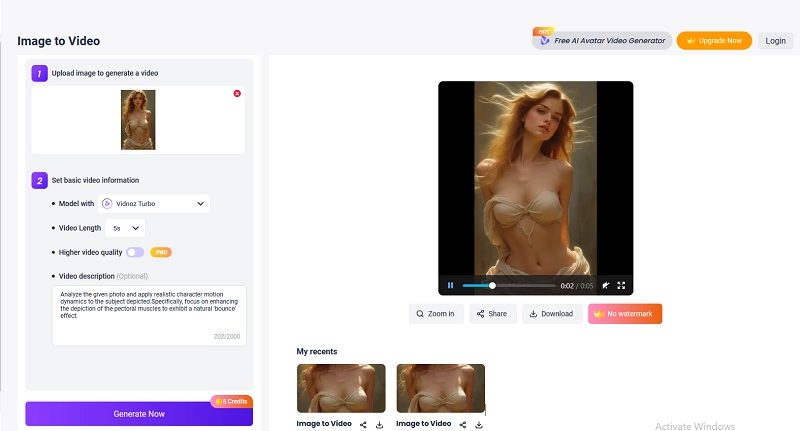Share the second recent Image to Video
Image resolution: width=800 pixels, height=431 pixels.
(463, 424)
